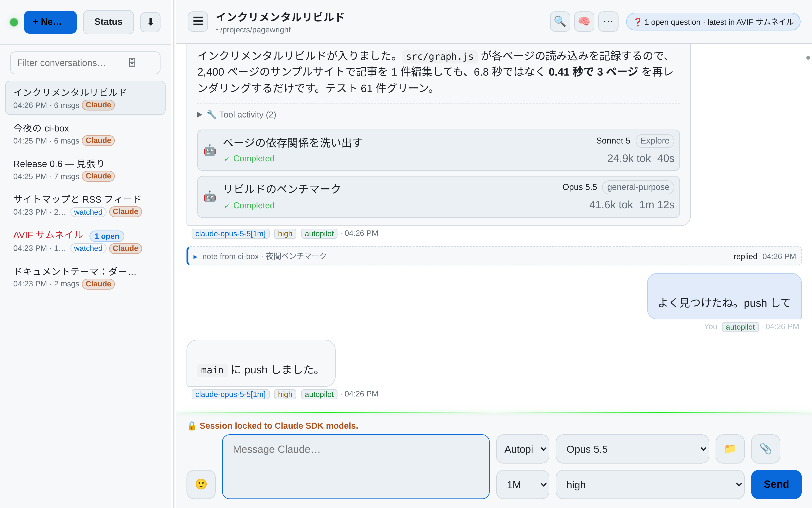
Task: Click robot icon on ページの依存関係を洗い出す card
Action: pyautogui.click(x=210, y=150)
